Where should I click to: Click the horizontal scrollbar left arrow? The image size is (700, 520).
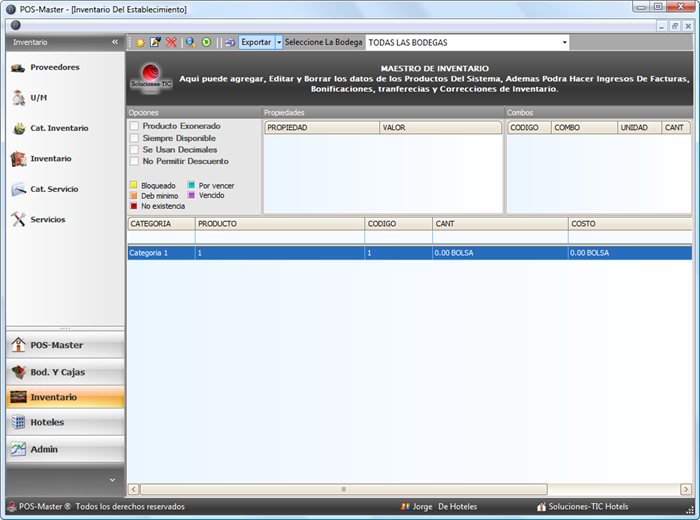(133, 489)
